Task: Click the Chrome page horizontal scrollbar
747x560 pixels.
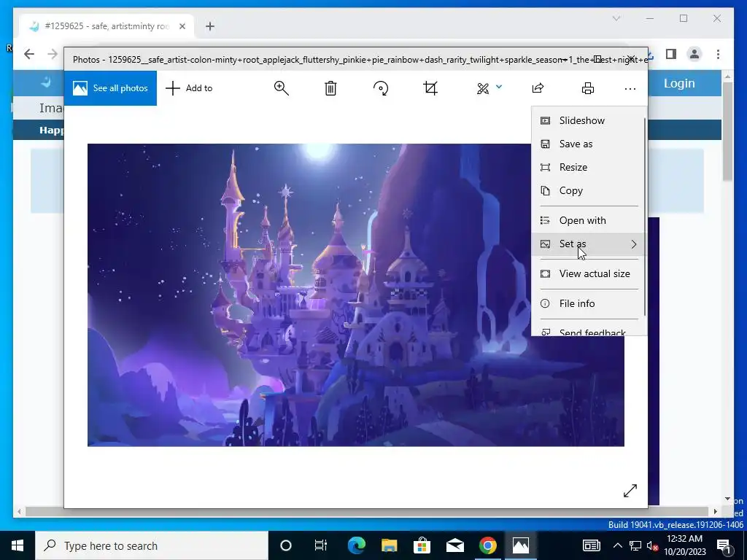Action: pos(367,511)
